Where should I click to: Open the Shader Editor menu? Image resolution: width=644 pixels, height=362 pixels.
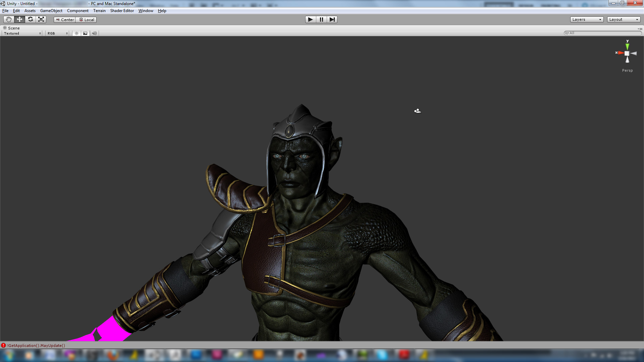click(x=122, y=11)
